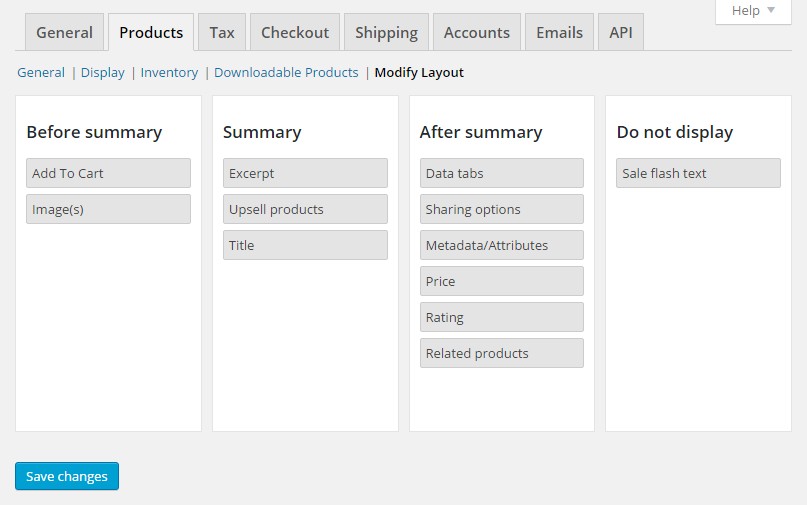Click the Related products block
The width and height of the screenshot is (807, 505).
click(501, 353)
